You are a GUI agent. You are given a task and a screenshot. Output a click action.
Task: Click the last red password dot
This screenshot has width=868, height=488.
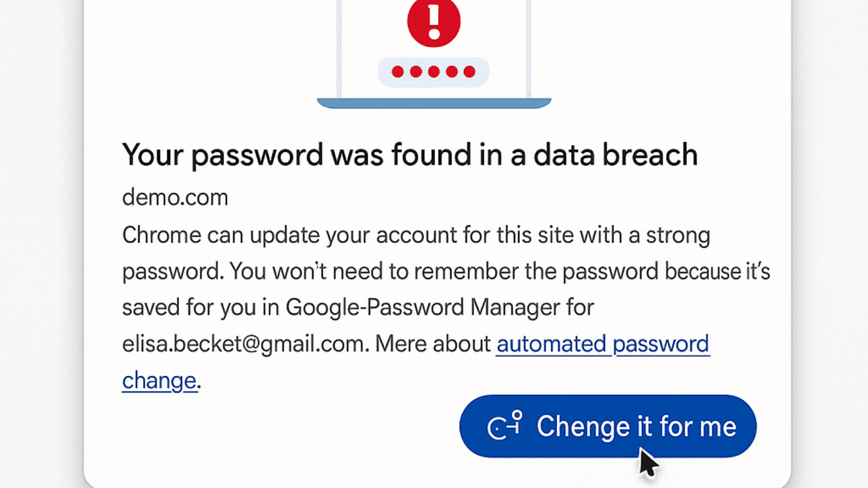[x=470, y=72]
